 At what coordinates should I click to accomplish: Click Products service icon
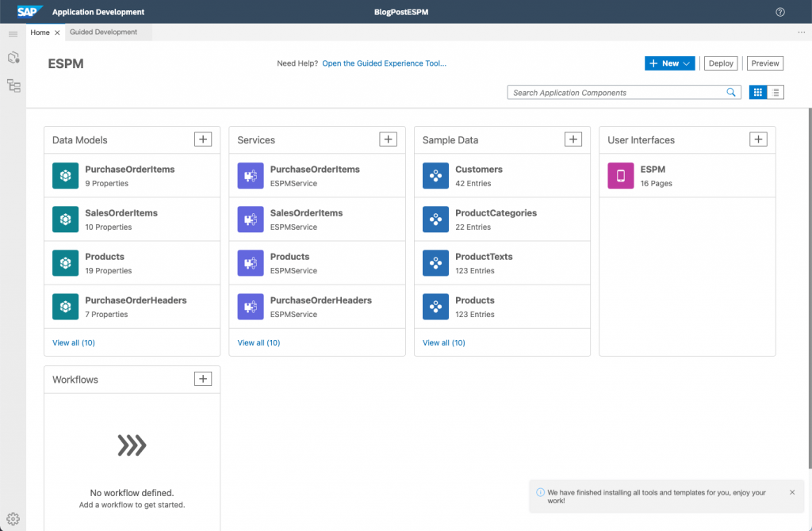(x=251, y=263)
